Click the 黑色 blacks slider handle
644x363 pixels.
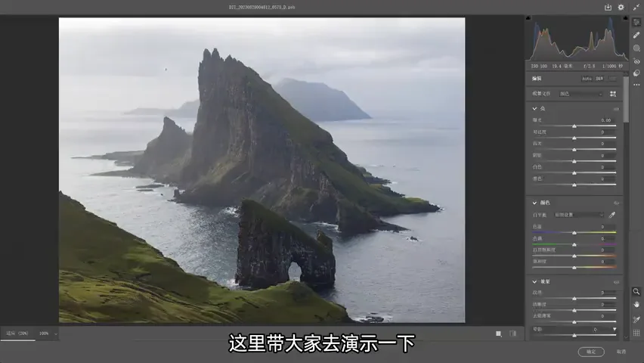pyautogui.click(x=574, y=185)
